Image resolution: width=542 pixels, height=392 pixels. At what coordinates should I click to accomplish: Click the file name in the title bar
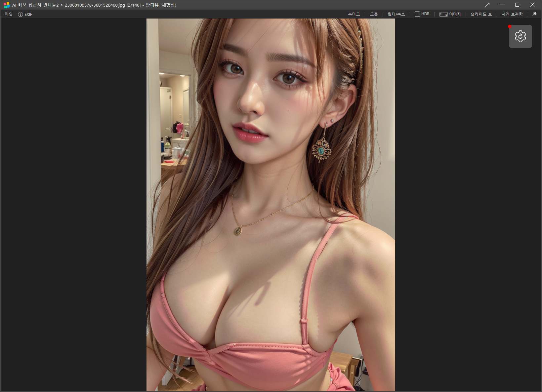coord(95,5)
